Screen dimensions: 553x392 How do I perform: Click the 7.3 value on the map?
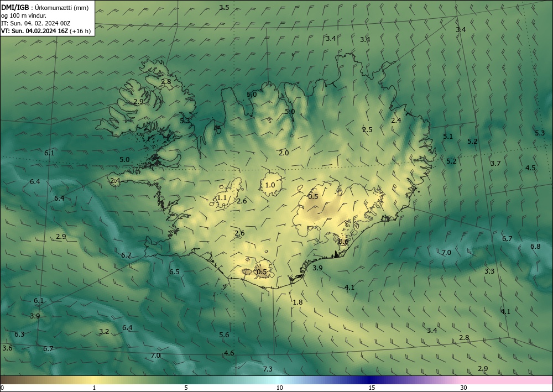click(268, 369)
